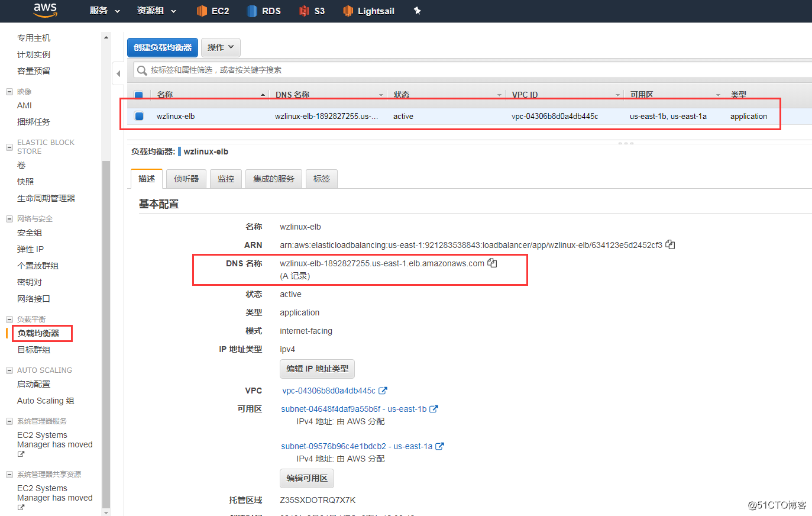
Task: Open us-east-1b subnet external link icon
Action: coord(434,409)
